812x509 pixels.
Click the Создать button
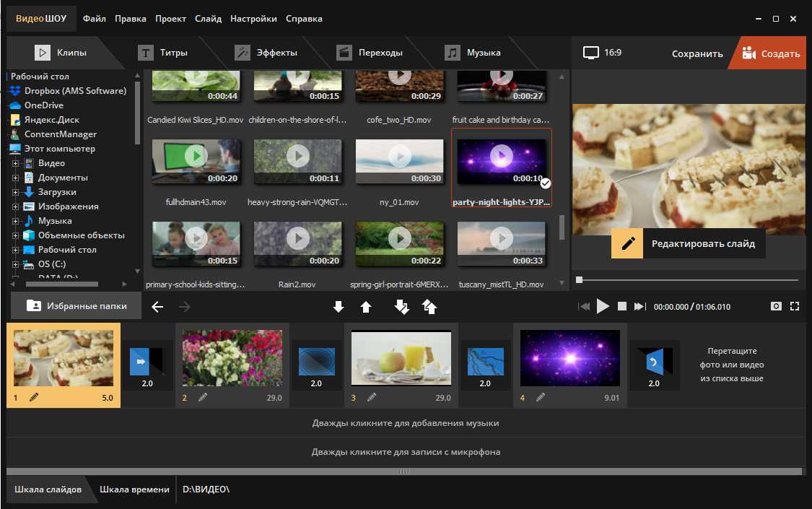click(771, 53)
